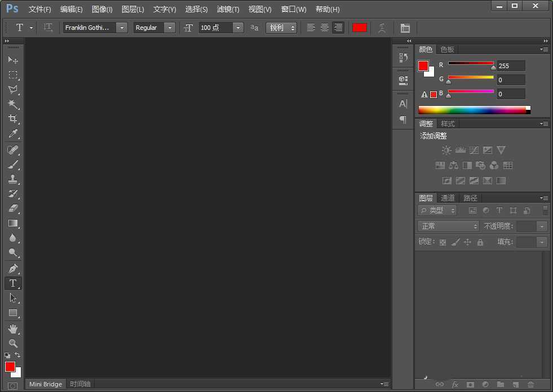Switch to the 通道 tab

pos(448,198)
